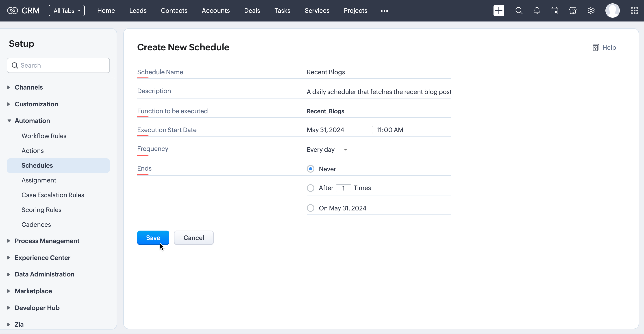Go to the Deals tab
This screenshot has width=644, height=334.
252,11
